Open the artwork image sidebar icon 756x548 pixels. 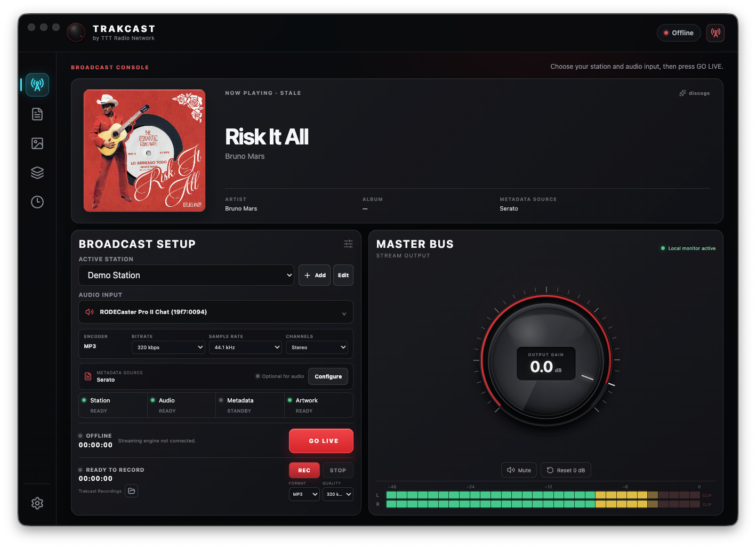coord(37,143)
